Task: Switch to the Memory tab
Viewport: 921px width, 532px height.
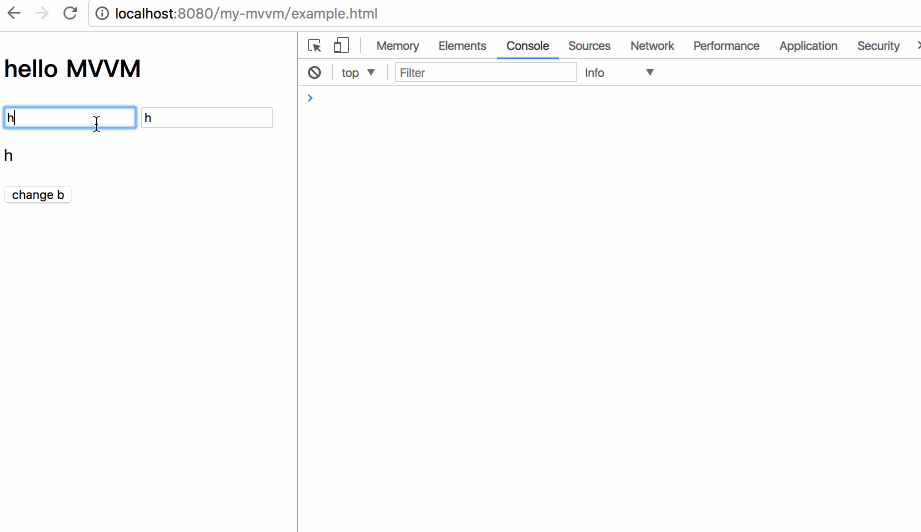Action: click(398, 46)
